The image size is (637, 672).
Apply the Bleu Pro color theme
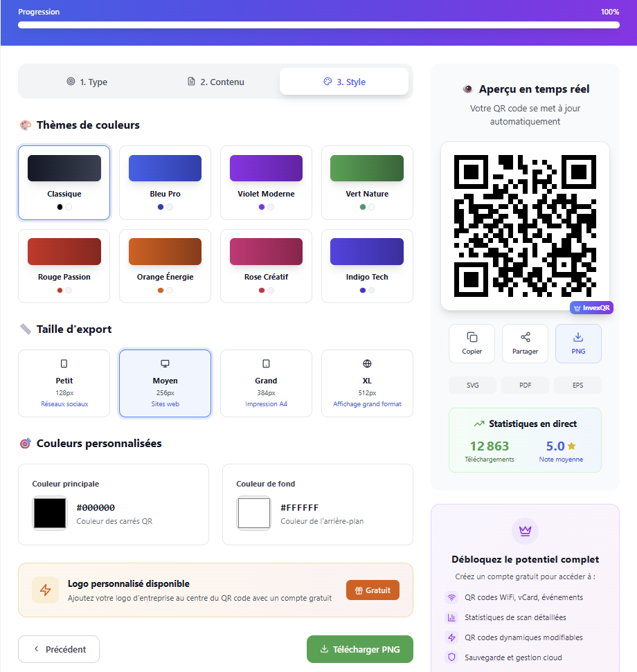point(165,182)
